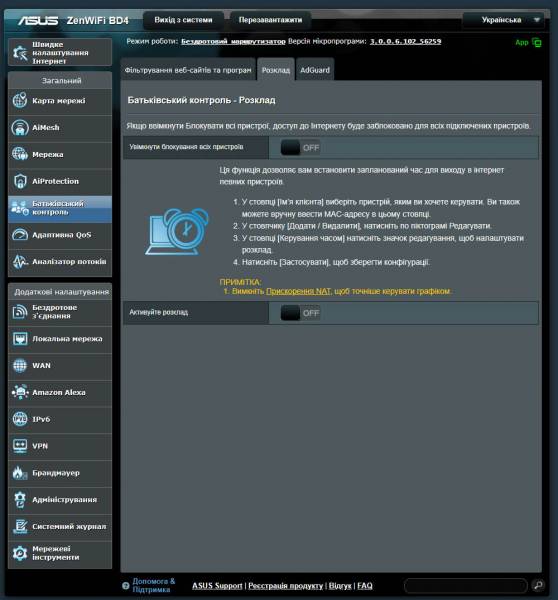This screenshot has width=558, height=600.
Task: Click the Локальна мережа LAN icon
Action: [20, 339]
